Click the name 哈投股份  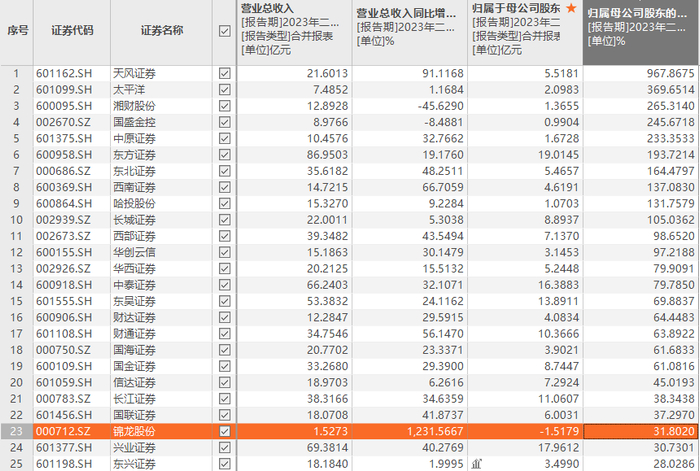tap(134, 204)
